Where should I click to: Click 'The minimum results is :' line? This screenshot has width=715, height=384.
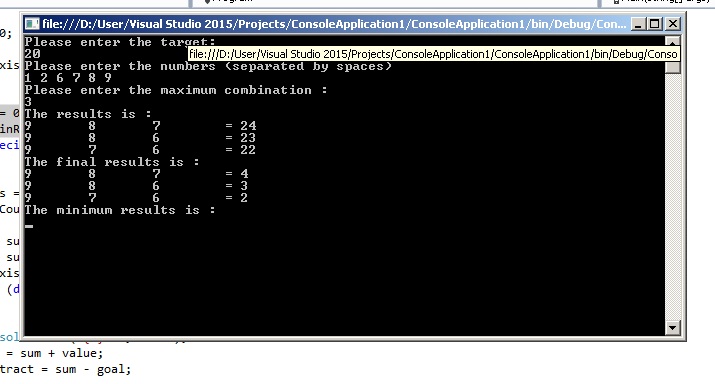[x=120, y=210]
